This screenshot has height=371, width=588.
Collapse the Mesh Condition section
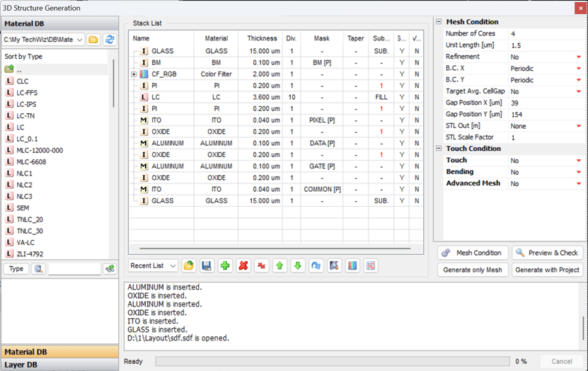click(439, 22)
